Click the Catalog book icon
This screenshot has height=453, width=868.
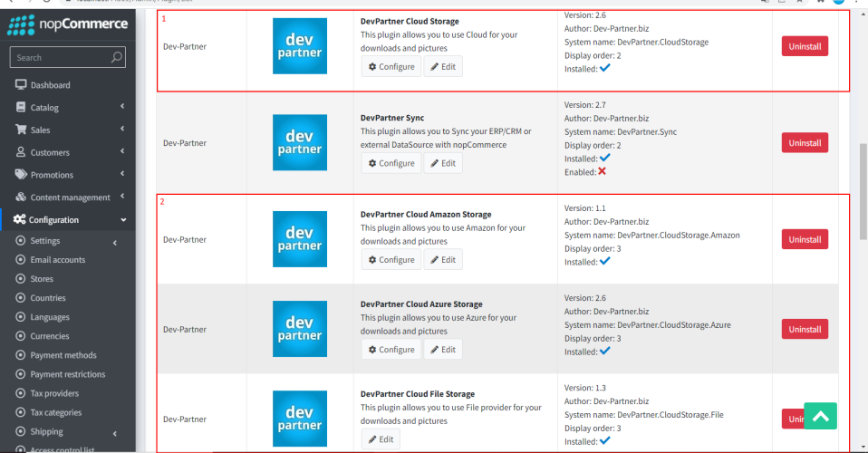21,107
